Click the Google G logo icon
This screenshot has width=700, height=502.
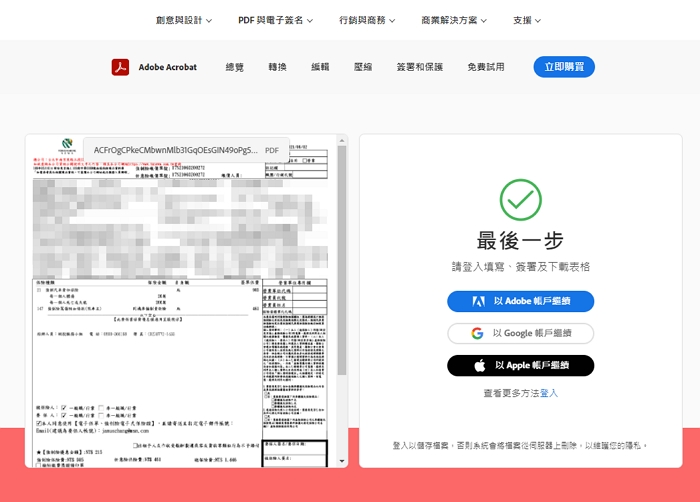click(477, 333)
